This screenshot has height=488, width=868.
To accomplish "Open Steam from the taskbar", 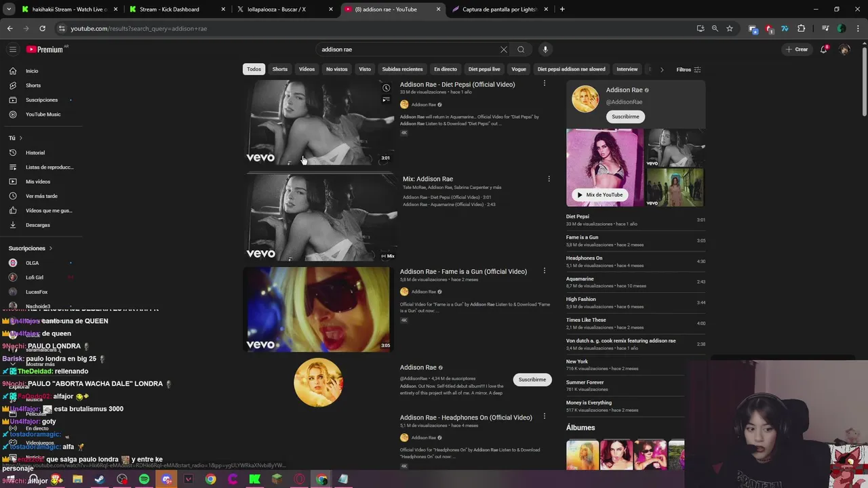I will point(100,479).
